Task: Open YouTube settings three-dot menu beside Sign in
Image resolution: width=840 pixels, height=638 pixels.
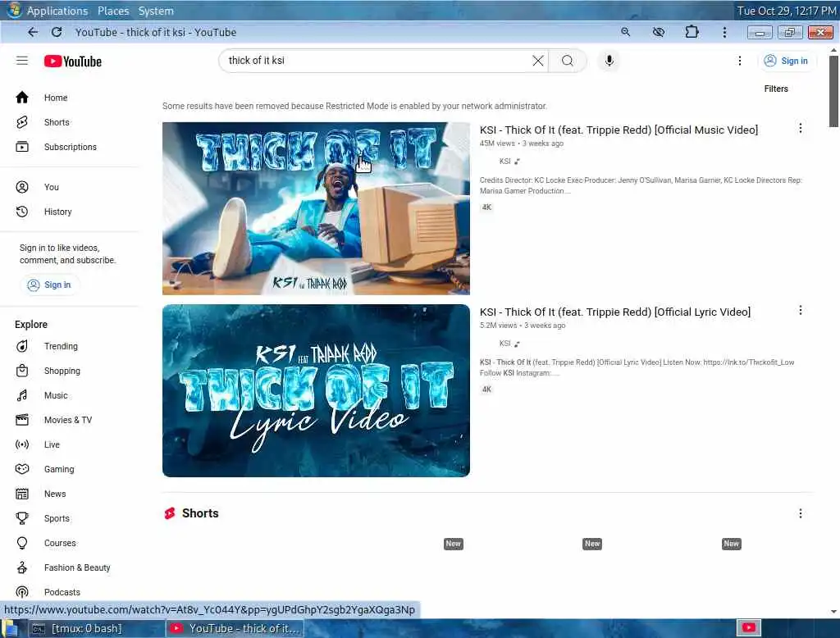Action: pos(740,61)
